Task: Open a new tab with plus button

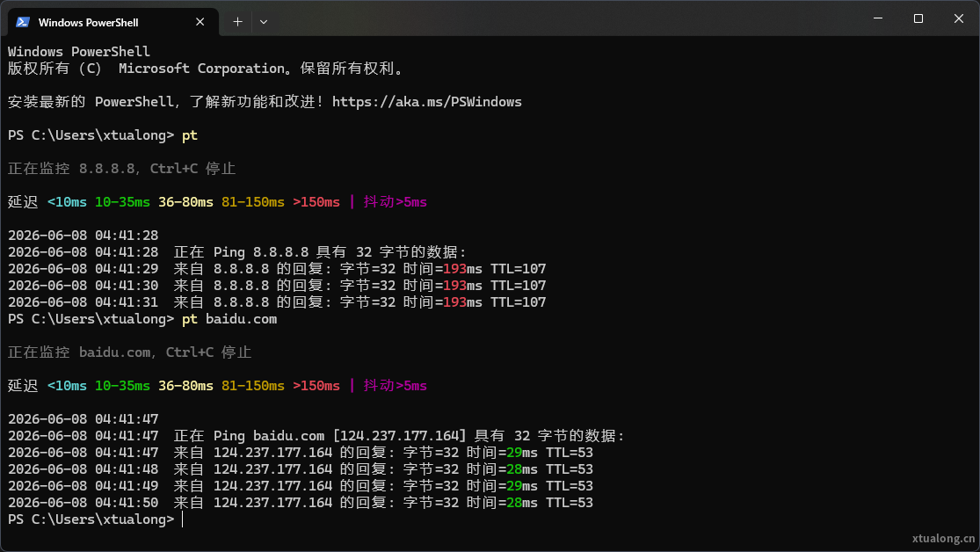Action: pos(237,22)
